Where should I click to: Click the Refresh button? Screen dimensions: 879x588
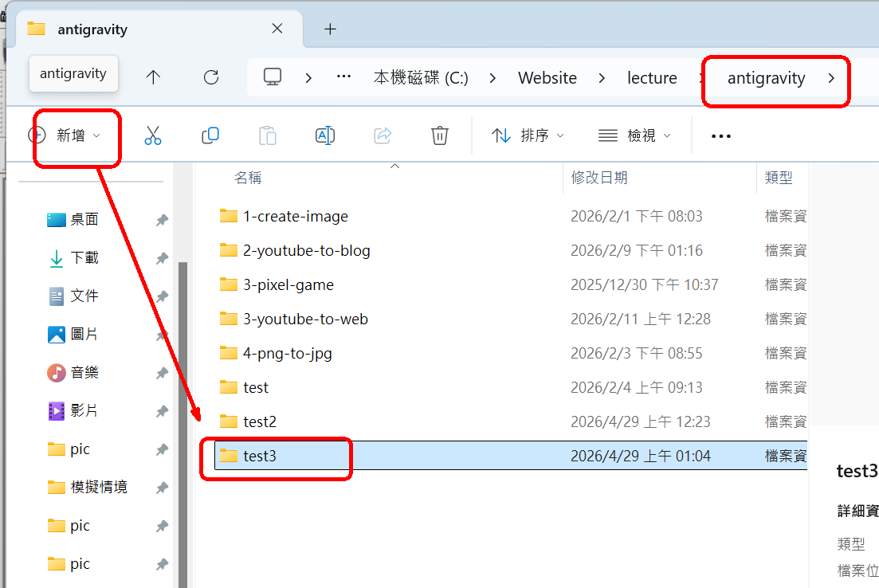click(x=211, y=77)
